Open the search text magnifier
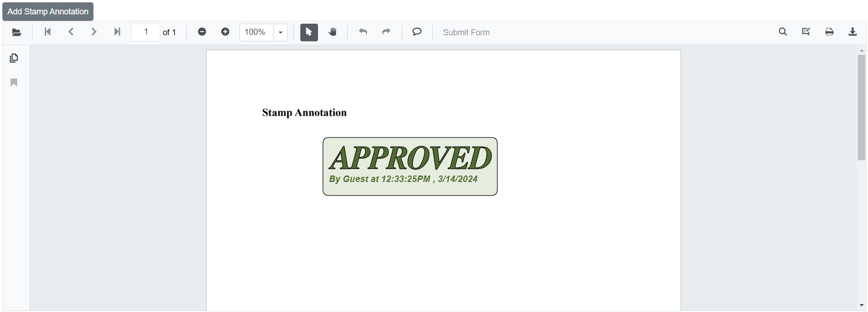This screenshot has height=312, width=868. click(783, 32)
